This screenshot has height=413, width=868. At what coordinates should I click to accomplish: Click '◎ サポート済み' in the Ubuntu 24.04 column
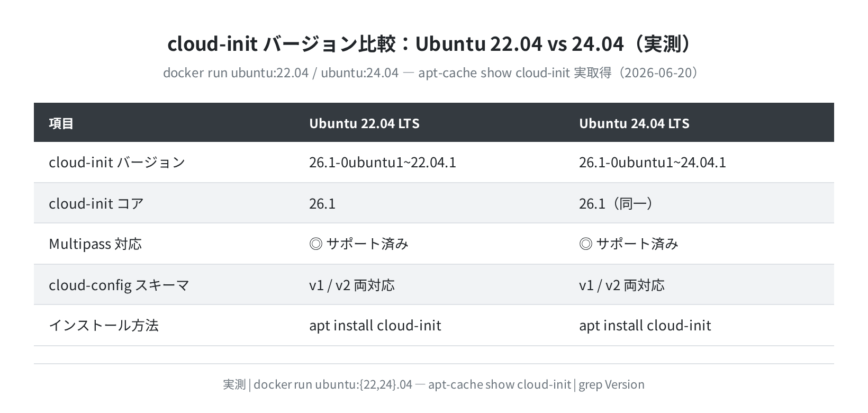[629, 244]
